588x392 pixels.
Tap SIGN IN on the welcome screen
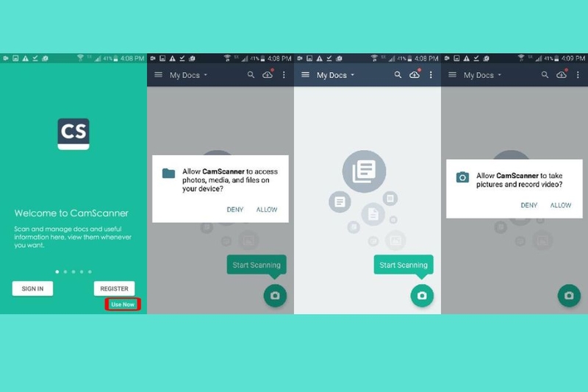[32, 288]
